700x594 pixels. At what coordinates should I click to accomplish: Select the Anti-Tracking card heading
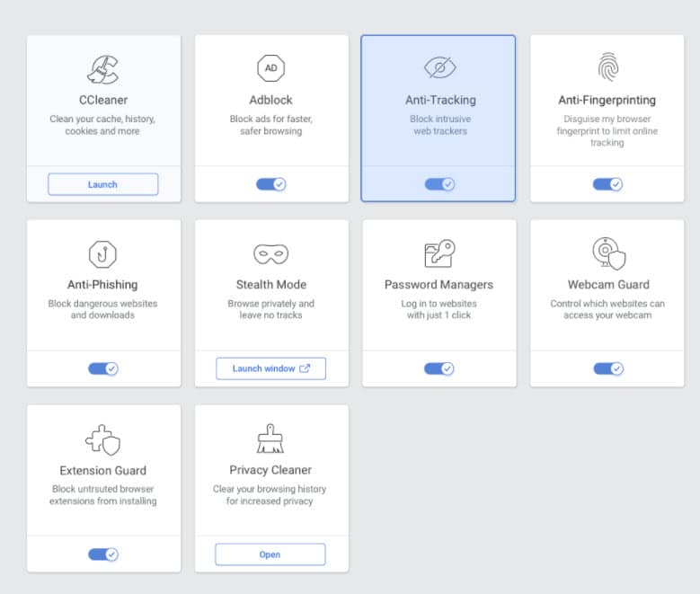440,100
